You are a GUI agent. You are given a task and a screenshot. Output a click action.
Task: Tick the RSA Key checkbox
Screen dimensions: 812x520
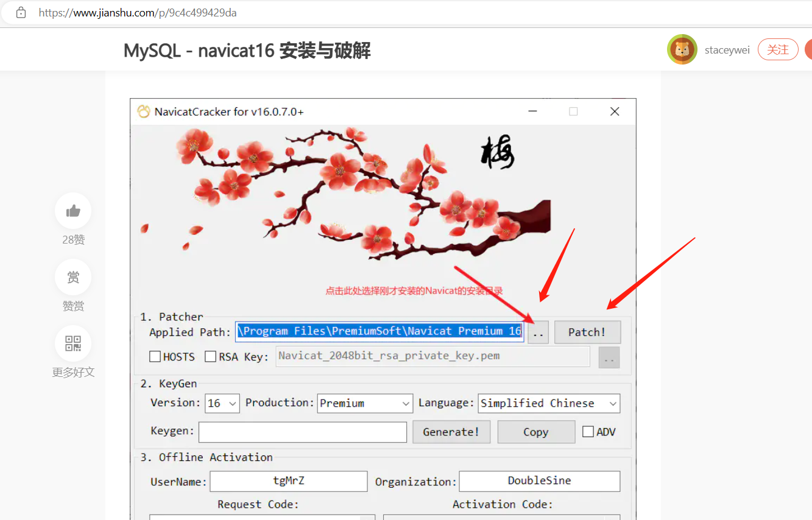tap(210, 356)
